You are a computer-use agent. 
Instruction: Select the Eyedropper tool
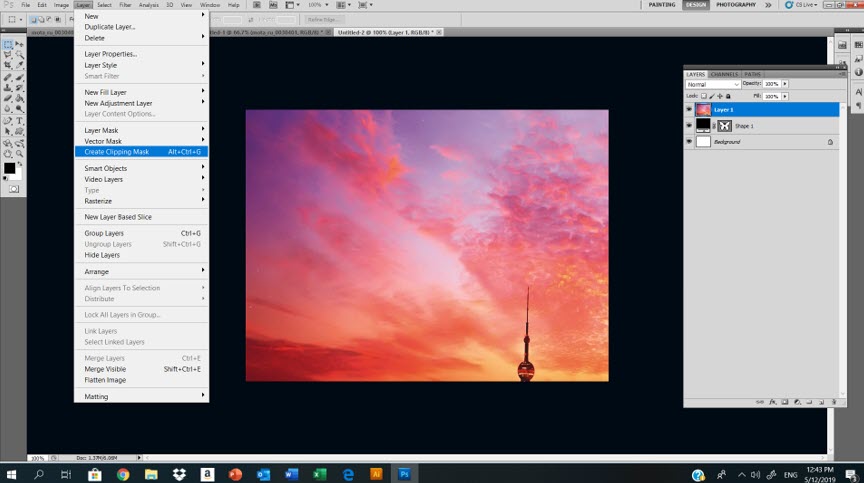click(x=19, y=66)
